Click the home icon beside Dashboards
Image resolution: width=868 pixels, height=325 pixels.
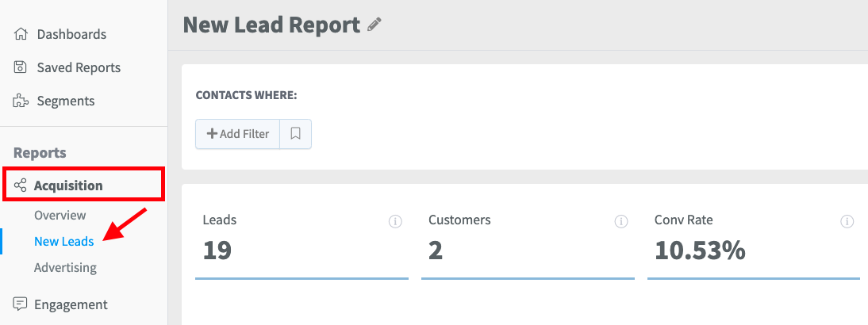[x=21, y=34]
